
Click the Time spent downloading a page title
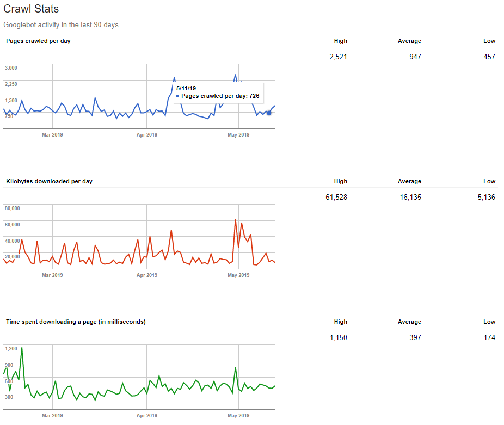(76, 322)
